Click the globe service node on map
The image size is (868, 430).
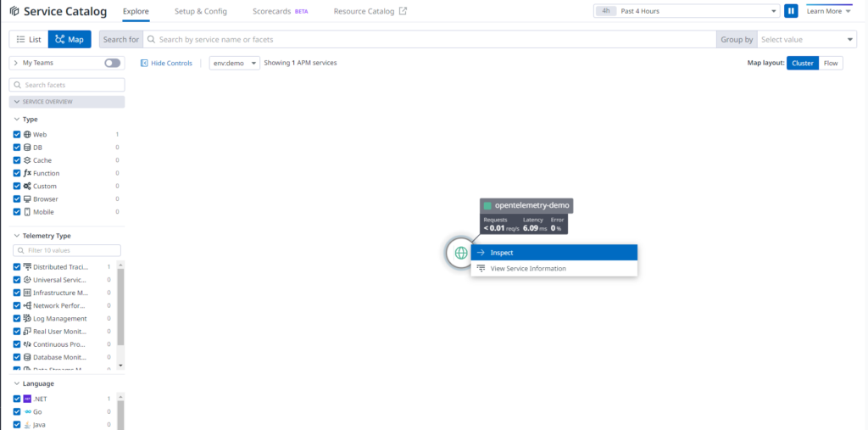pyautogui.click(x=460, y=254)
